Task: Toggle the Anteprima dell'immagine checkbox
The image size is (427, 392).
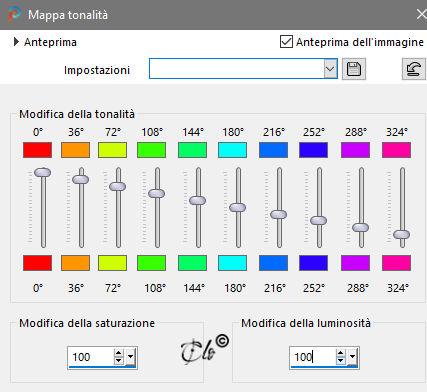Action: pos(286,42)
